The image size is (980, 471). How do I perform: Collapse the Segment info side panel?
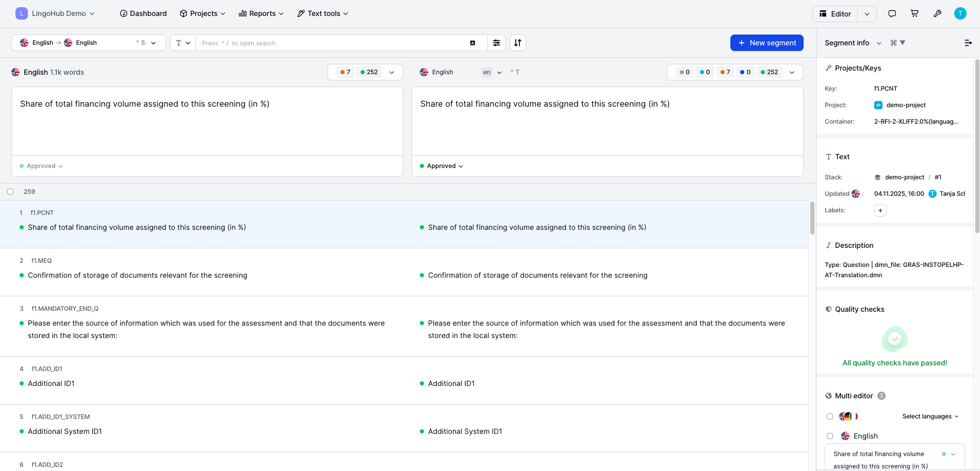[x=968, y=43]
